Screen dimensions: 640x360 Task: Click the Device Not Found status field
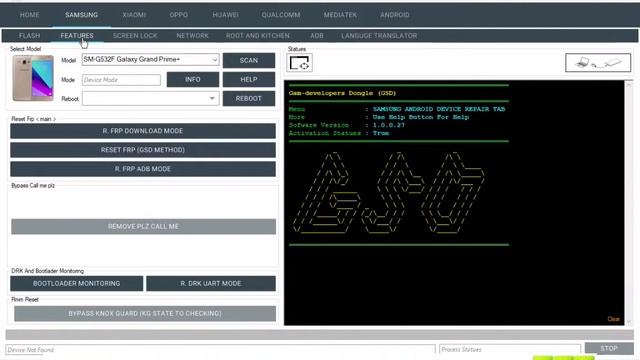(220, 350)
